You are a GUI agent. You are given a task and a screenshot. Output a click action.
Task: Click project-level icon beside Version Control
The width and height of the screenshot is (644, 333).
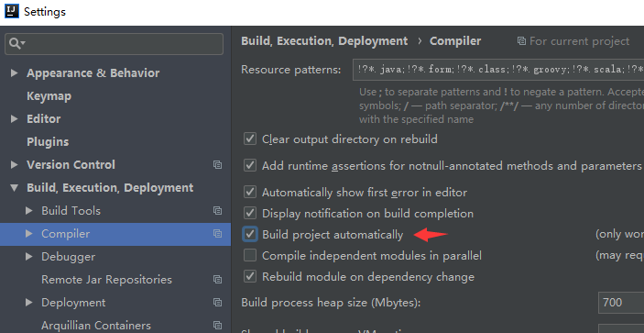tap(217, 165)
